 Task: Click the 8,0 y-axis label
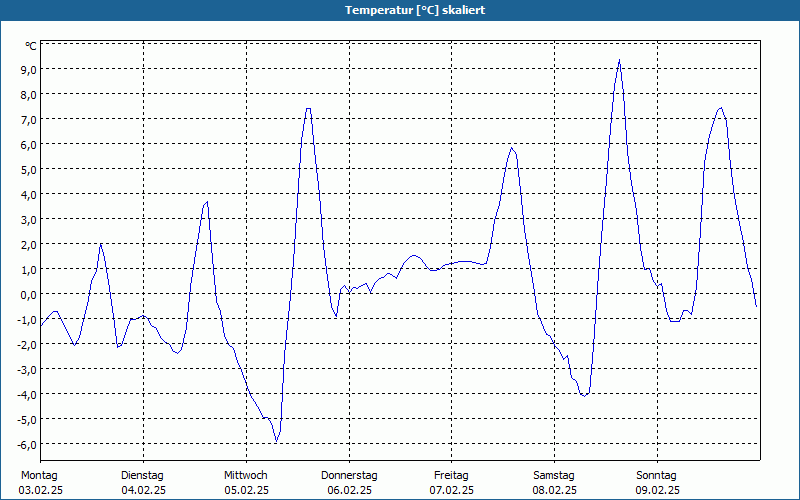coord(29,94)
